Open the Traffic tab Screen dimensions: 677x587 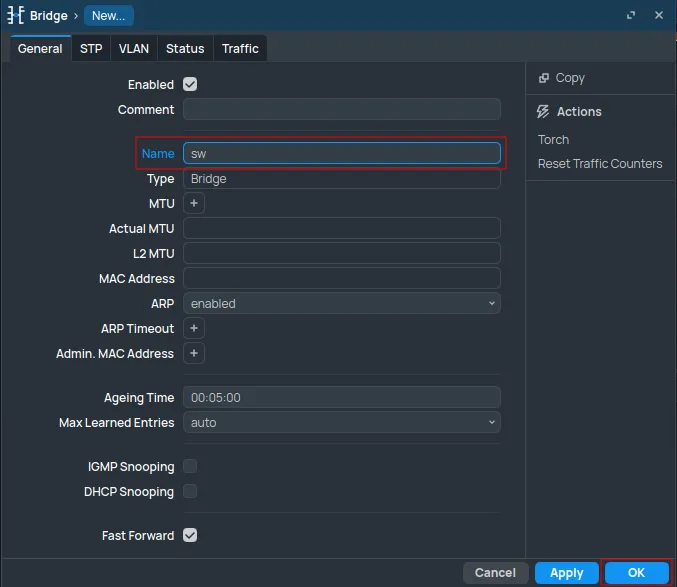click(x=240, y=49)
